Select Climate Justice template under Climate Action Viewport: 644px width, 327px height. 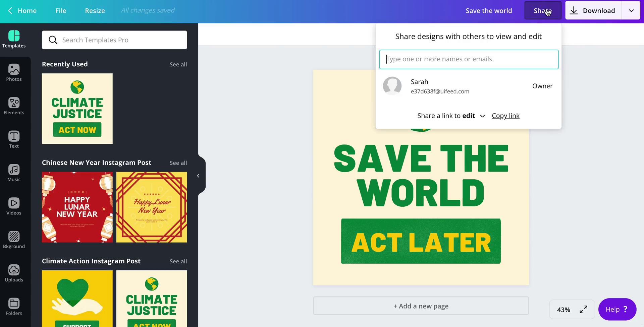[x=152, y=299]
